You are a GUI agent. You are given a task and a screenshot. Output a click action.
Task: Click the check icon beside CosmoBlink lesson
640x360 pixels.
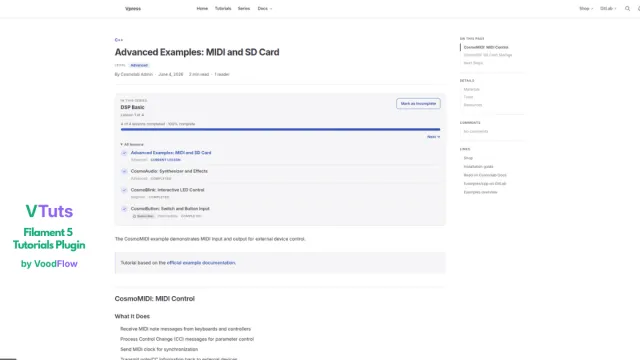124,190
